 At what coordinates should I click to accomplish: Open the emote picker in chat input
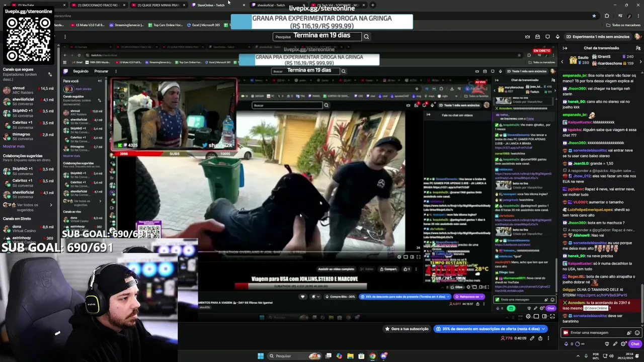coord(637,333)
